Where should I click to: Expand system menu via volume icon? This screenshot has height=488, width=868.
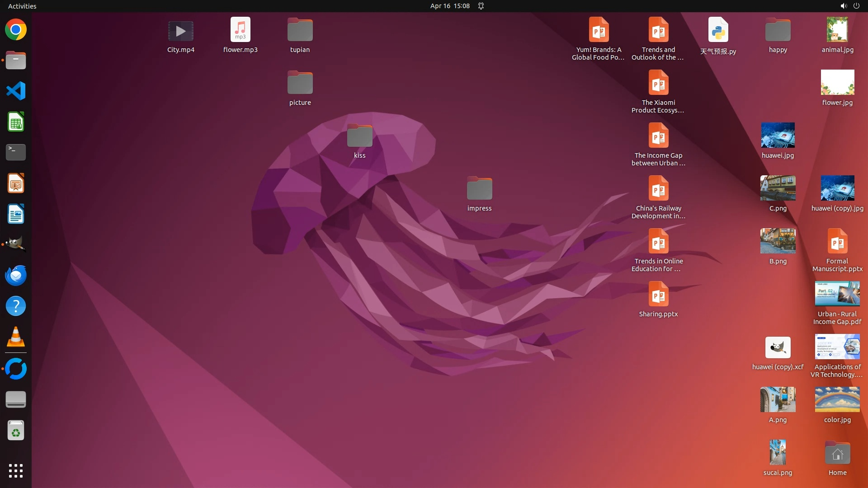843,6
